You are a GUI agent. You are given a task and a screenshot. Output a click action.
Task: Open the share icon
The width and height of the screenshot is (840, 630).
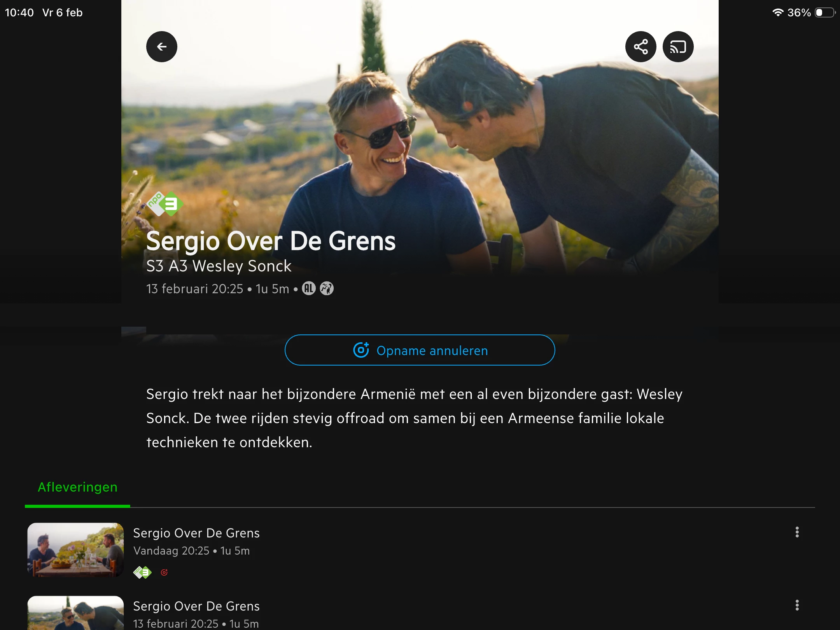[x=640, y=47]
